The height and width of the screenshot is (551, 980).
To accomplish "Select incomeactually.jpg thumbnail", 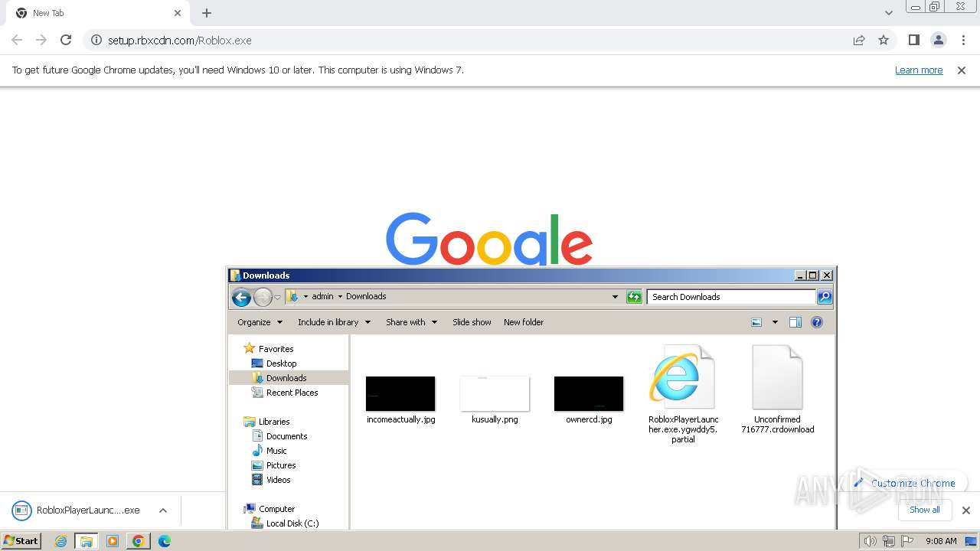I will click(x=400, y=393).
